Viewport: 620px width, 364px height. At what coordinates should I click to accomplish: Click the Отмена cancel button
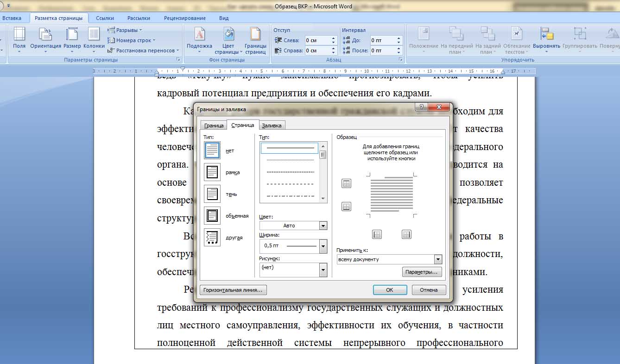[x=429, y=290]
